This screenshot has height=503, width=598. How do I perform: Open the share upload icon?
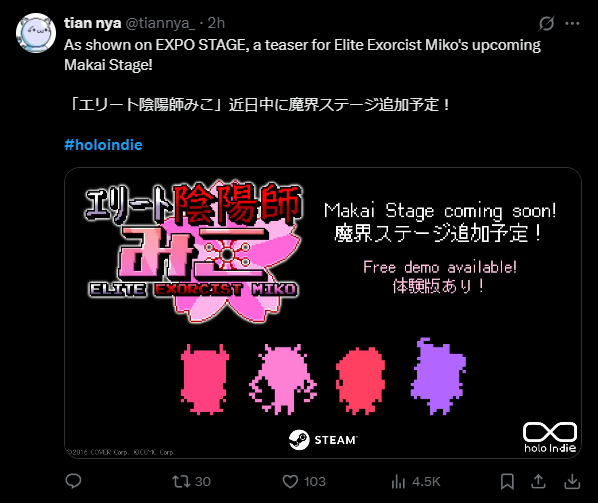pos(538,481)
